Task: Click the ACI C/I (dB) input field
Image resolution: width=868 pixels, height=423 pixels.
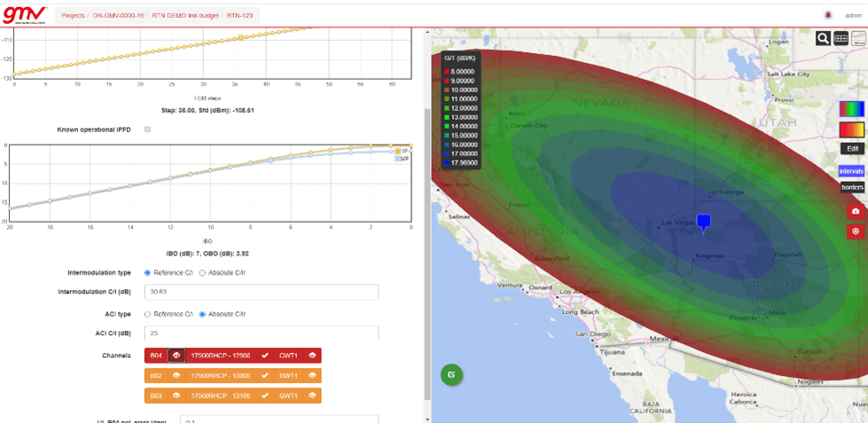Action: click(x=262, y=333)
